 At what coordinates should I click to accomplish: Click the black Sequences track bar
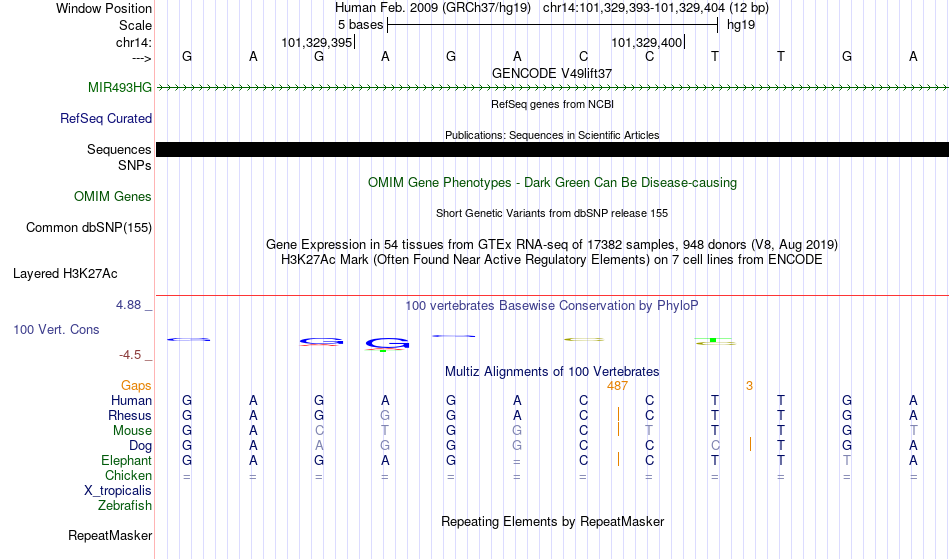pos(552,150)
